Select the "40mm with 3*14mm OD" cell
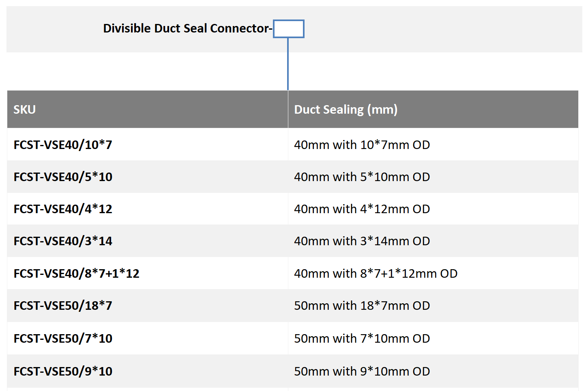 tap(362, 241)
